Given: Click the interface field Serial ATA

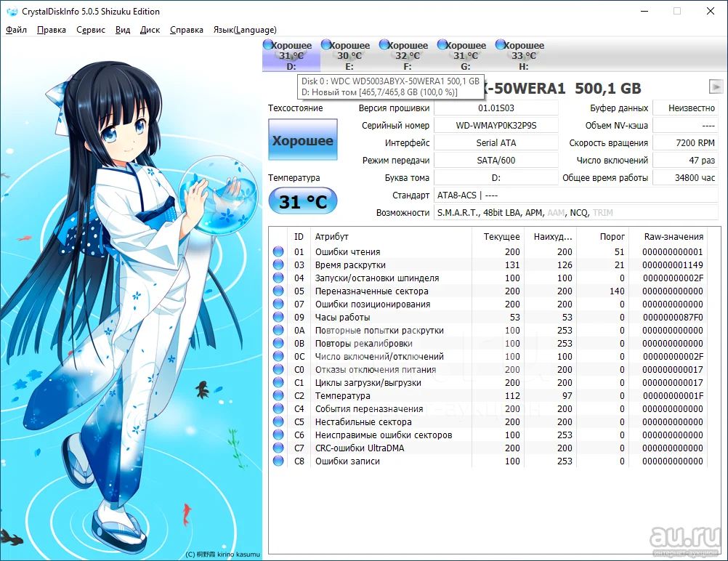Looking at the screenshot, I should point(496,142).
